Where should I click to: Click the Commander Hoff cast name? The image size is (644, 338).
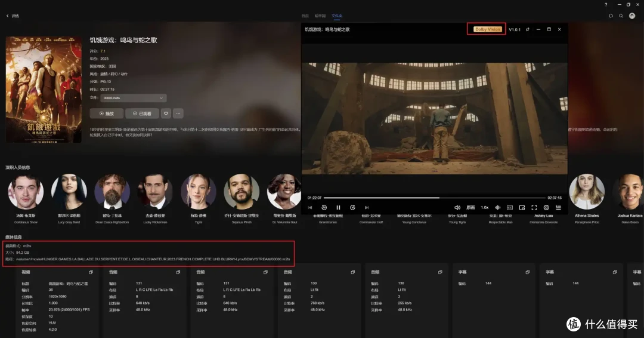[371, 223]
